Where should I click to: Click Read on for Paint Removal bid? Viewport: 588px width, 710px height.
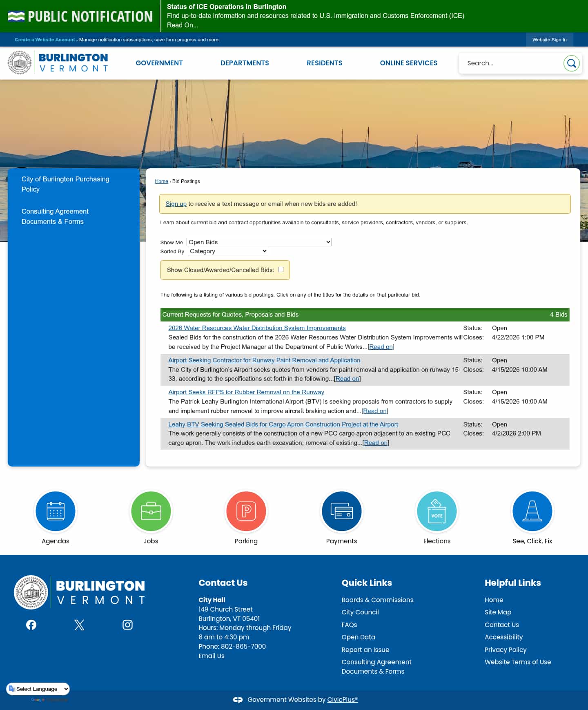347,379
